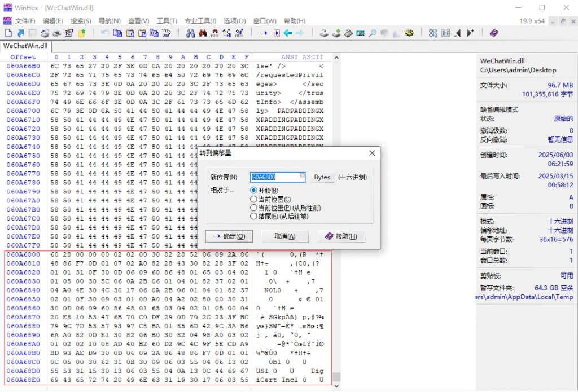Viewport: 578px width, 392px height.
Task: Click the Clone Disk toolbar icon
Action: [324, 33]
